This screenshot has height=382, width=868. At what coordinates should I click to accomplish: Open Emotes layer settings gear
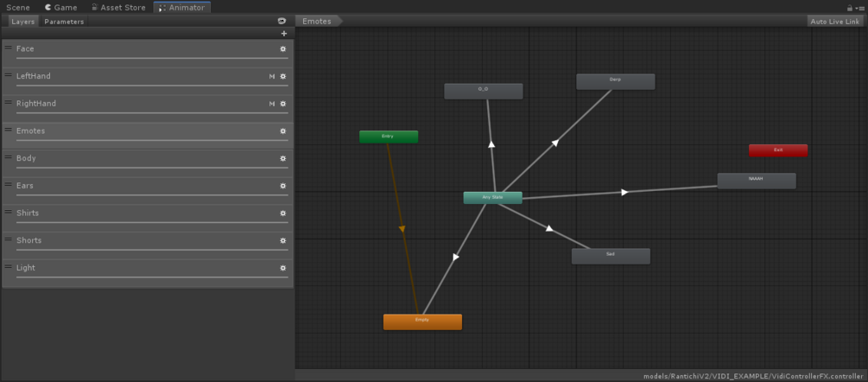[x=283, y=131]
